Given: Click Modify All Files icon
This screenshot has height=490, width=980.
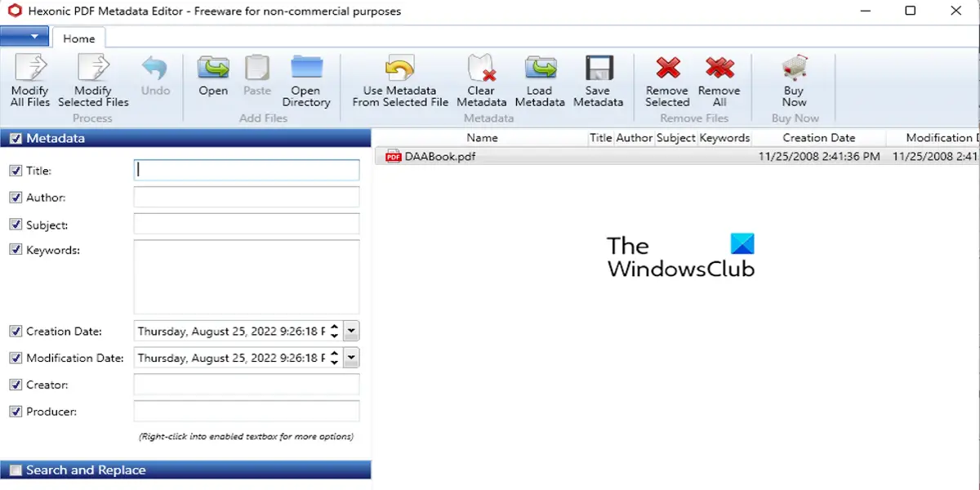Looking at the screenshot, I should [30, 68].
